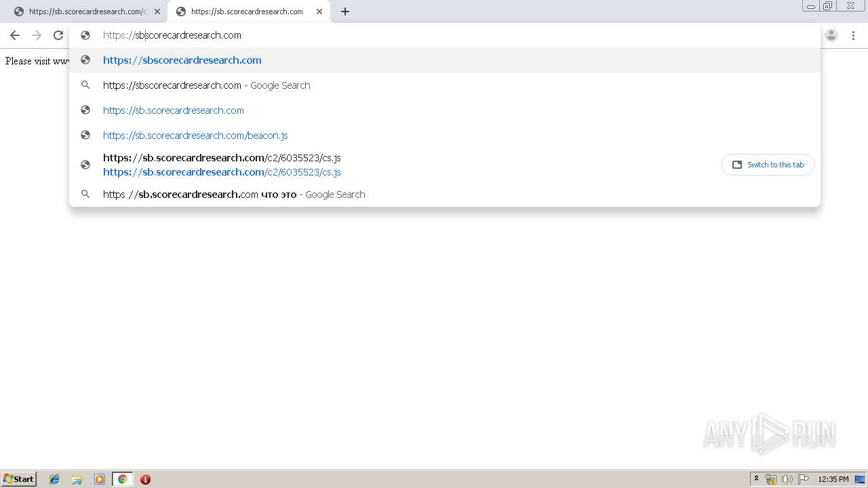Click the site info globe in the address bar

click(85, 35)
